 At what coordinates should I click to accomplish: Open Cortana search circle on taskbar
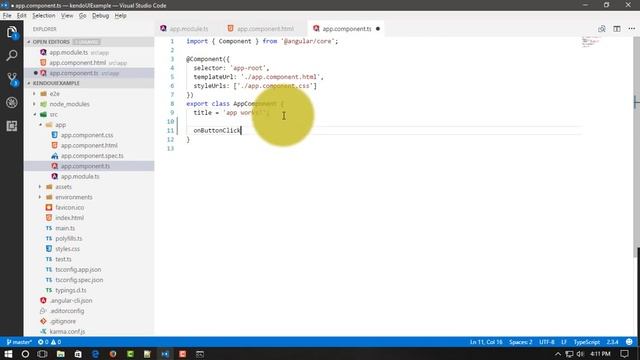point(25,354)
